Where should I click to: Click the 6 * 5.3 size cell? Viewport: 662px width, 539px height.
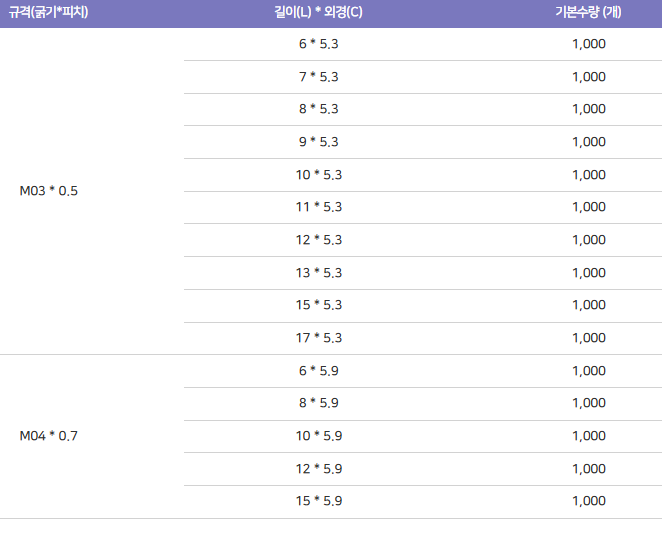pos(319,44)
